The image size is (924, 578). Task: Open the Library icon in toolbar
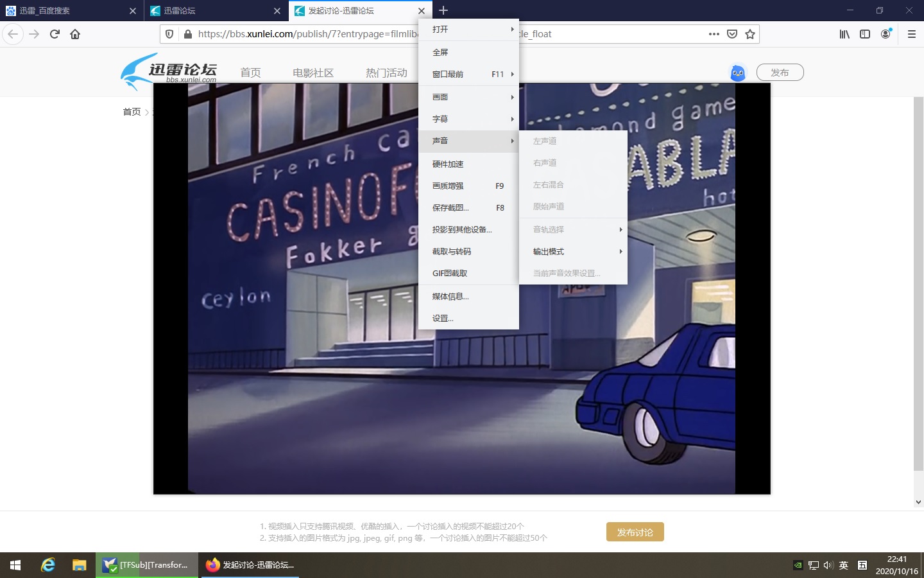[844, 34]
